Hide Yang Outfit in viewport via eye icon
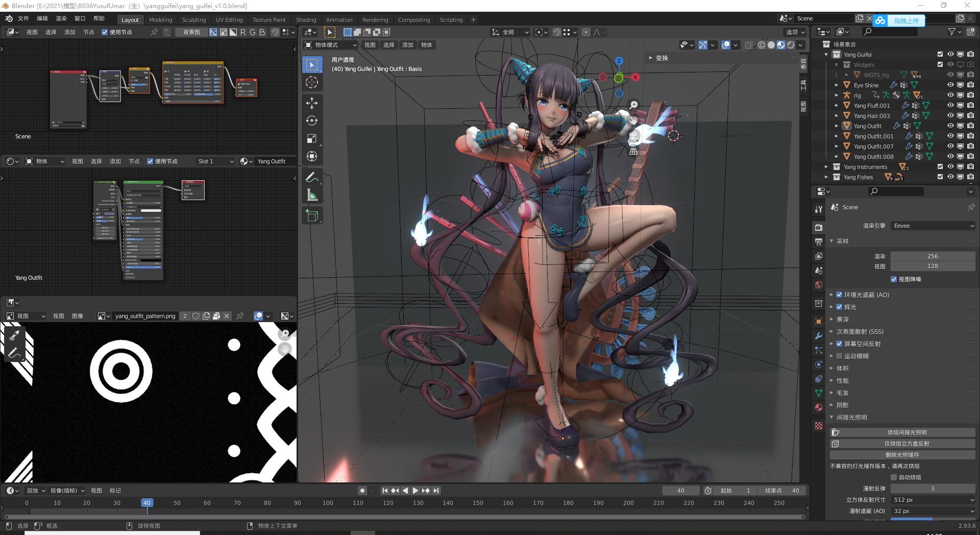Viewport: 980px width, 535px height. pos(950,126)
